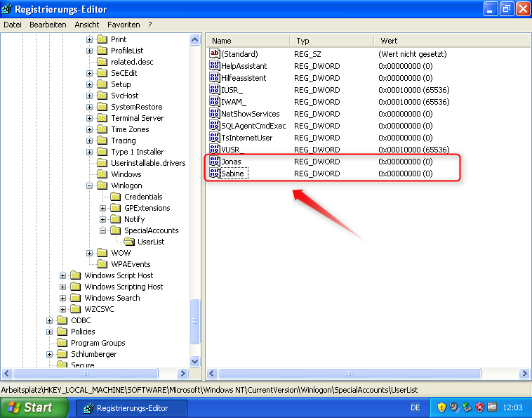The image size is (532, 418).
Task: Click the Terminal Server folder icon
Action: pyautogui.click(x=102, y=118)
